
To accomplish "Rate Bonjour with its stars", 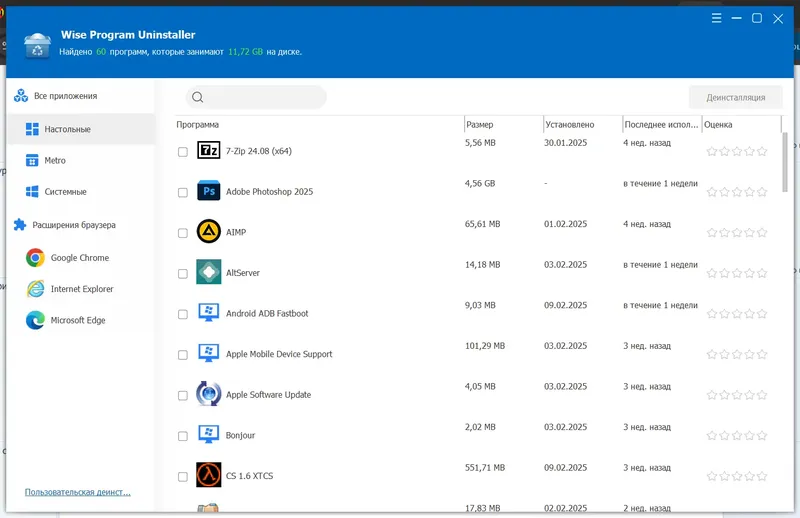I will click(737, 435).
